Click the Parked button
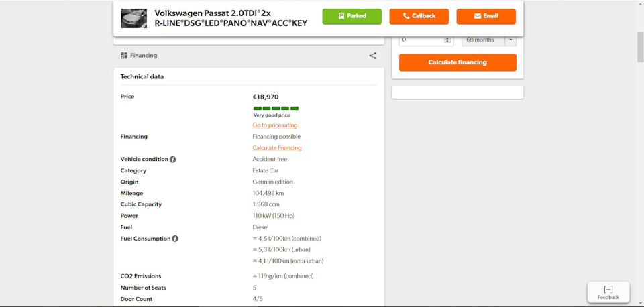Image resolution: width=644 pixels, height=307 pixels. (x=352, y=16)
